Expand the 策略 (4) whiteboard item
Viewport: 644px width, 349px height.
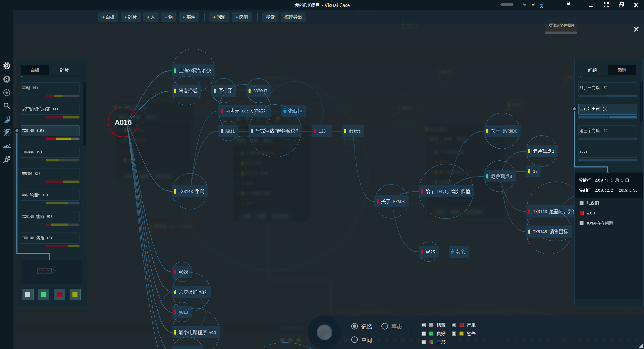pyautogui.click(x=50, y=88)
